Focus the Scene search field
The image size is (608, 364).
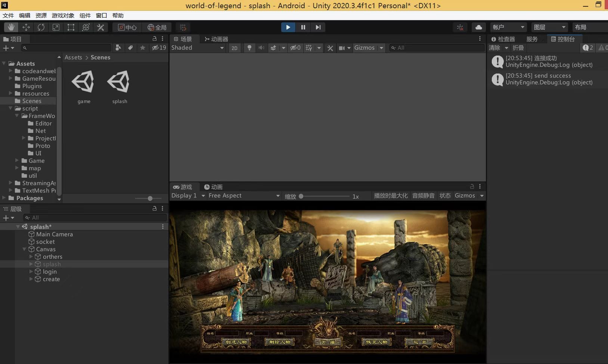coord(436,48)
